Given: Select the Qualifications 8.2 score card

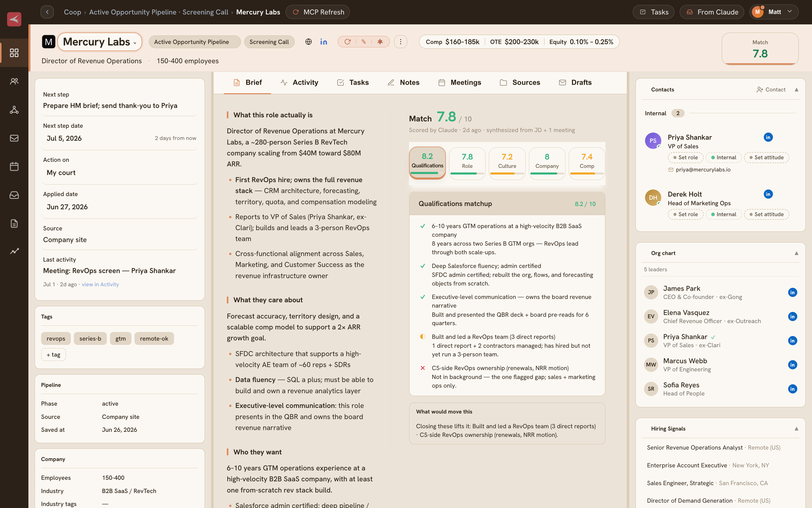Looking at the screenshot, I should click(x=427, y=163).
